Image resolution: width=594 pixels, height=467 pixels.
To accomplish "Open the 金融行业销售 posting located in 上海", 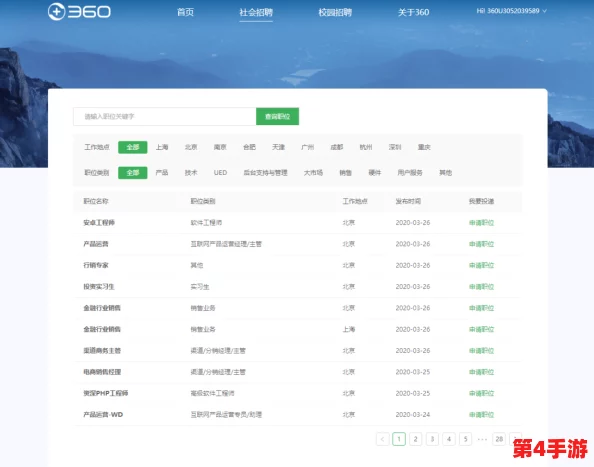I will 102,329.
